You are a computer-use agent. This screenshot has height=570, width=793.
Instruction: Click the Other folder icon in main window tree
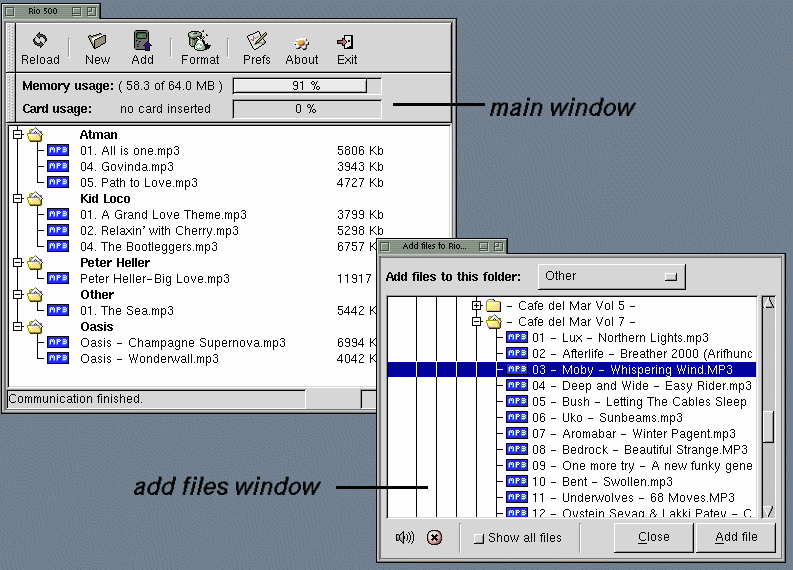(35, 294)
